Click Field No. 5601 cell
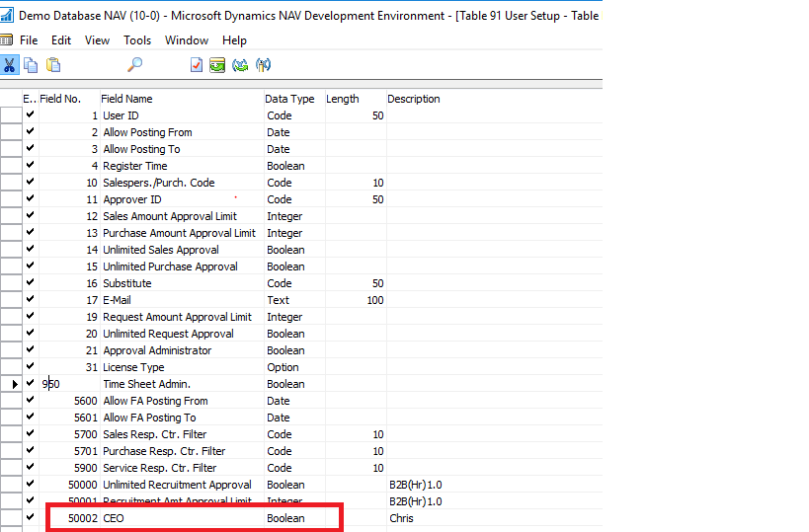 [69, 418]
